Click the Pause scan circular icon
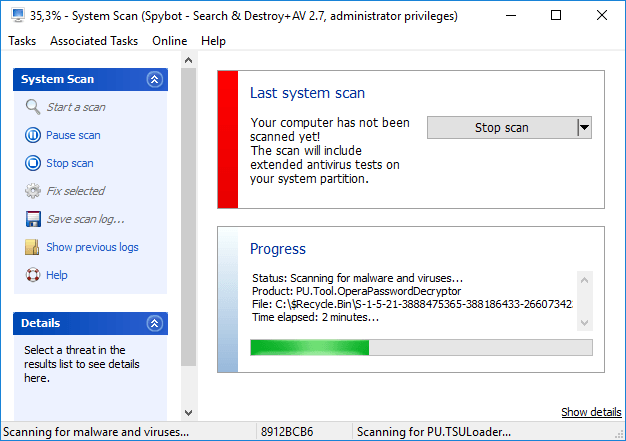Viewport: 626px width, 441px height. point(33,135)
